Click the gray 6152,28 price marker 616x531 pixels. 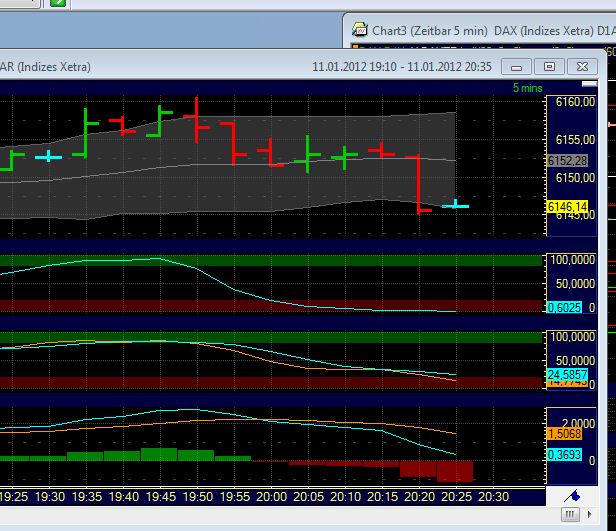click(x=565, y=161)
